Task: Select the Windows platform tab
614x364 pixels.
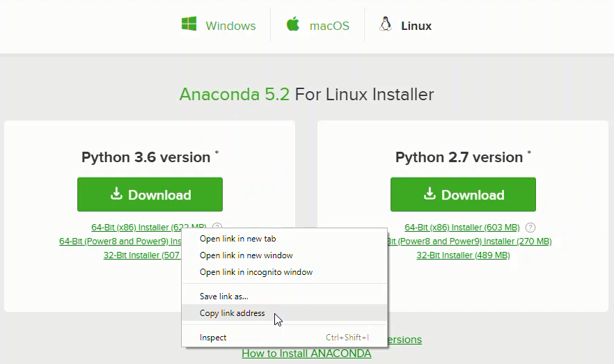Action: click(219, 26)
